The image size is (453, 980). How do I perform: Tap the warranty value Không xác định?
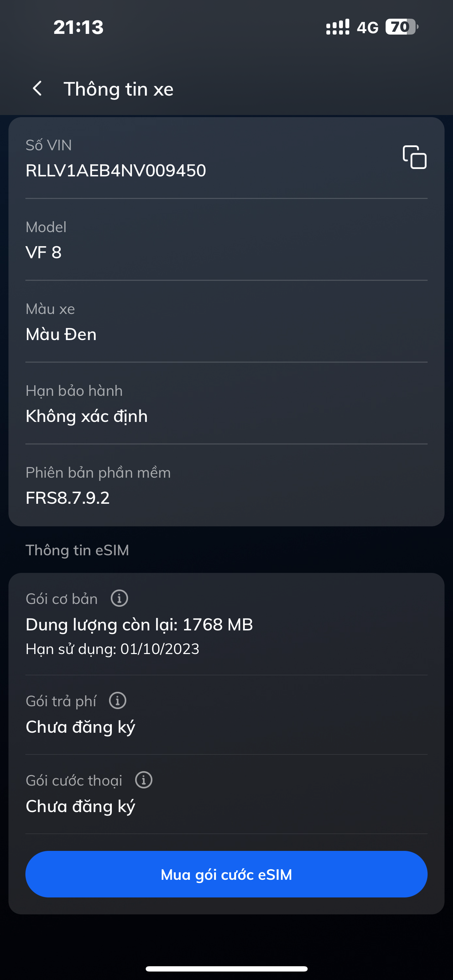86,416
